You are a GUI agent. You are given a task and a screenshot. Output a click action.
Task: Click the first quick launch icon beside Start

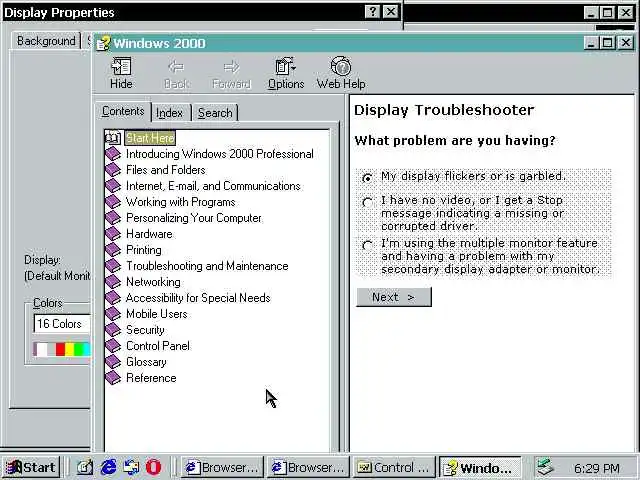pyautogui.click(x=85, y=467)
